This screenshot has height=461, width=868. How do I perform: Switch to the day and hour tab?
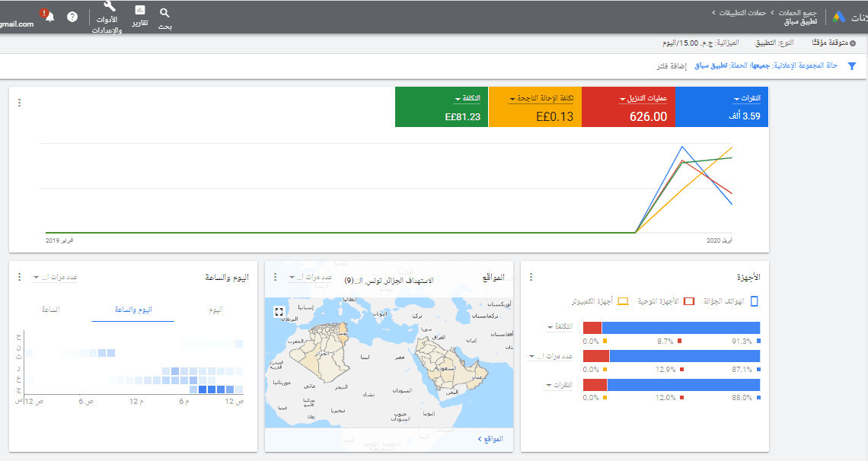coord(132,310)
